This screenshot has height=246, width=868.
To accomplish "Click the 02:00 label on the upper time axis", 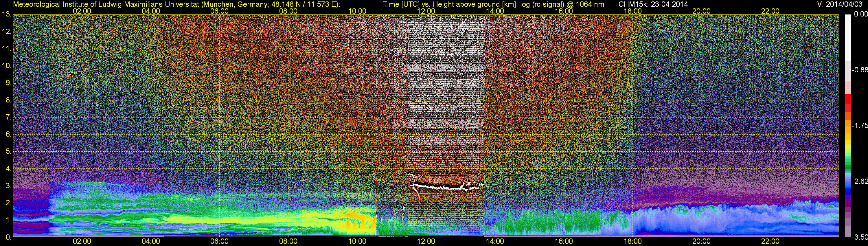I will pos(82,11).
